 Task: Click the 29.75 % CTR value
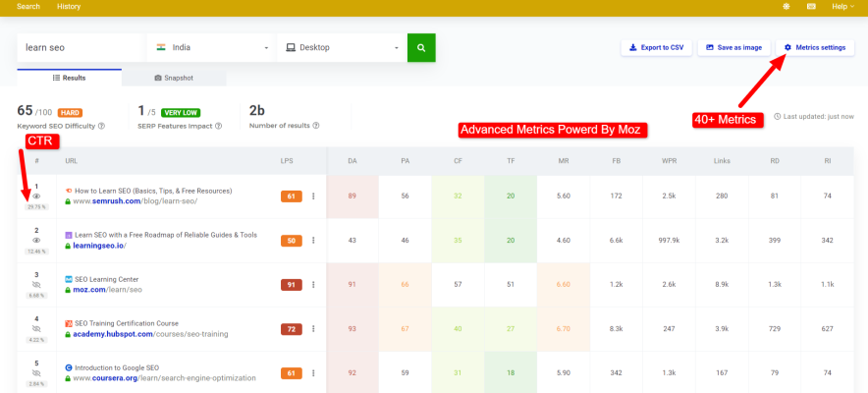(x=36, y=207)
